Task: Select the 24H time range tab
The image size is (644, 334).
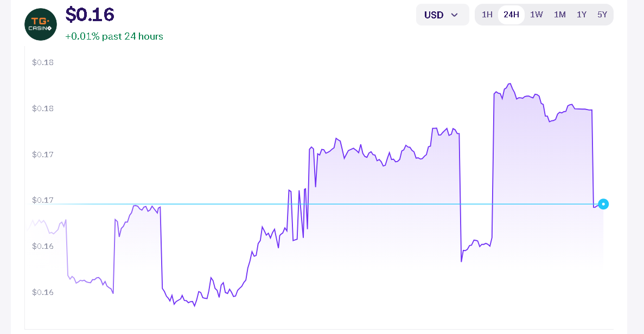Action: (x=511, y=15)
